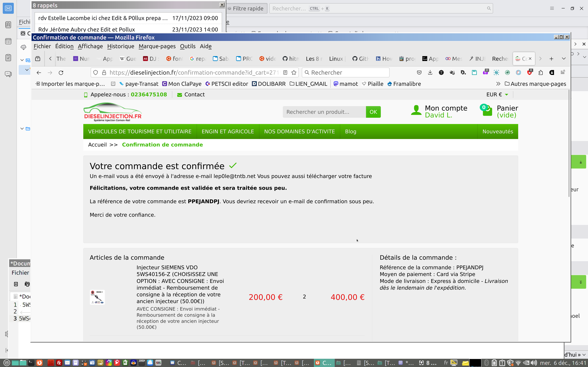588x367 pixels.
Task: Open Thunderbird address book sidebar icon
Action: point(8,25)
